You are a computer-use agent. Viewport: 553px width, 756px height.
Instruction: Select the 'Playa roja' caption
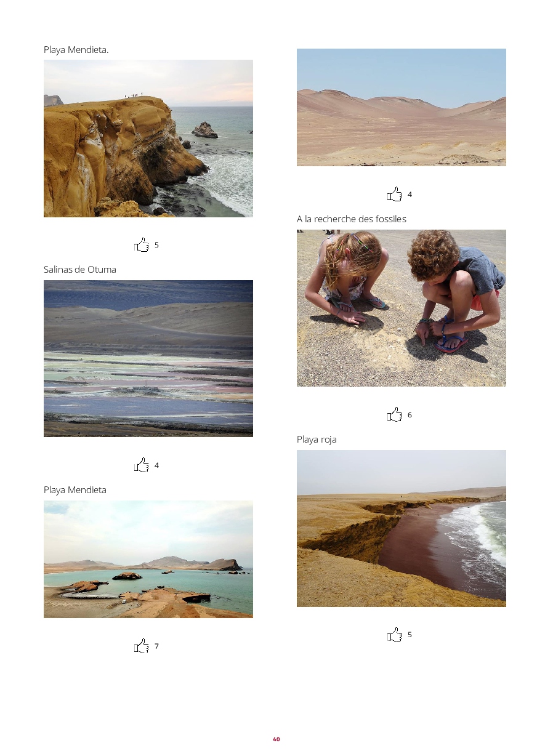(317, 440)
